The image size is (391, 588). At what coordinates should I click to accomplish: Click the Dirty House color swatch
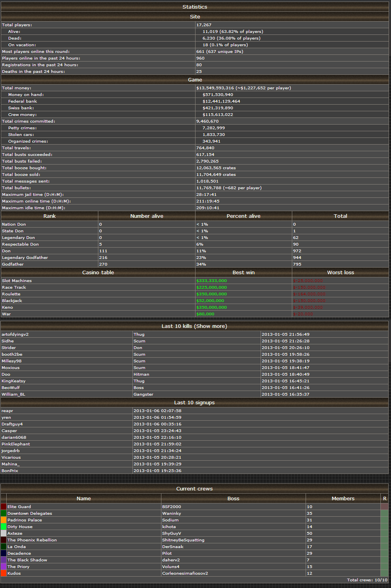(4, 526)
